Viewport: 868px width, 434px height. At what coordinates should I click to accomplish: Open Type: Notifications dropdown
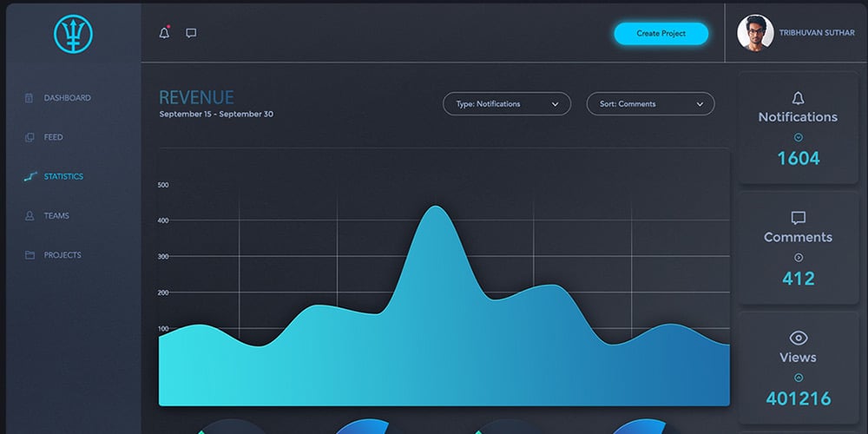(x=507, y=103)
